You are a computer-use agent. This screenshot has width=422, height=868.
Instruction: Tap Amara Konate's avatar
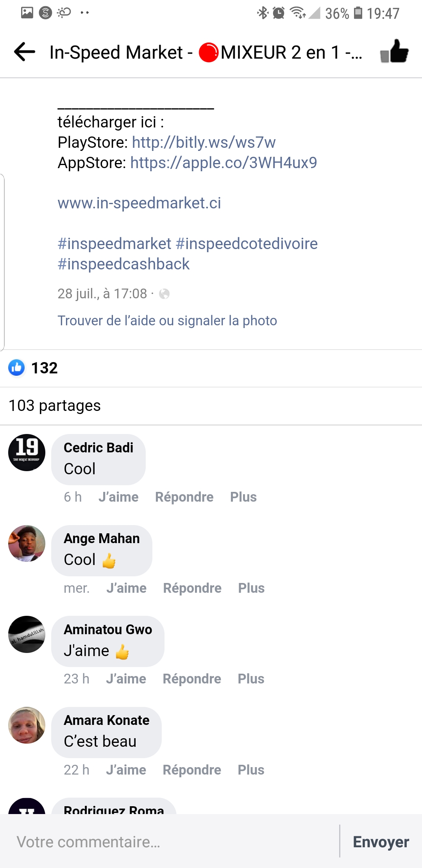tap(27, 725)
